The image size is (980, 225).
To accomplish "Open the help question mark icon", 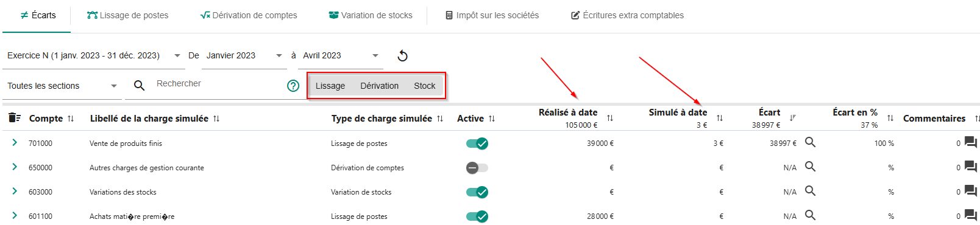I will click(x=293, y=86).
